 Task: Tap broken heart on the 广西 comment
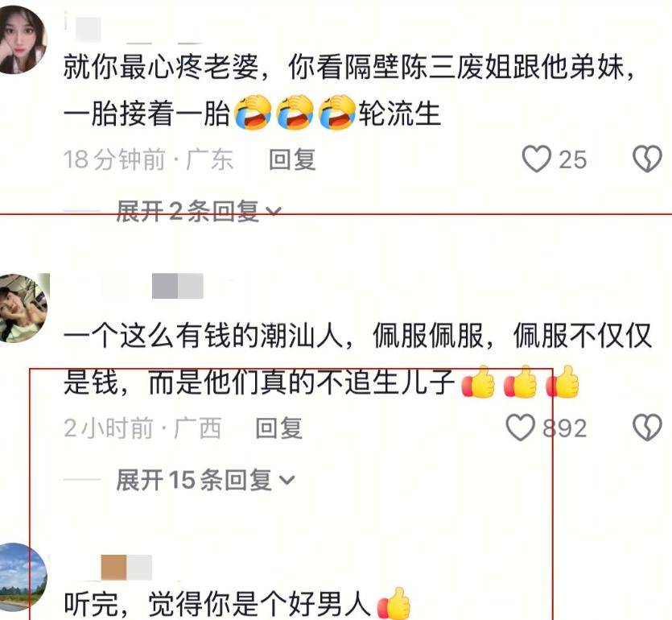pyautogui.click(x=647, y=427)
